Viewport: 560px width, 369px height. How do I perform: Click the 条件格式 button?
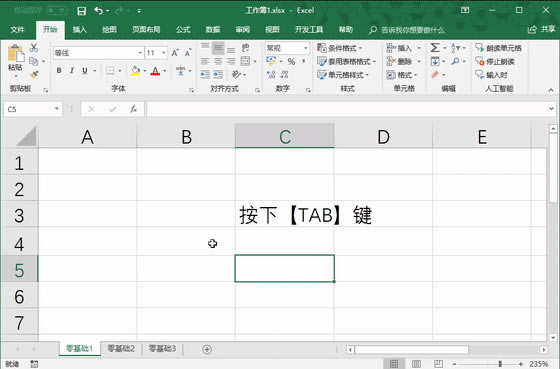click(x=340, y=48)
